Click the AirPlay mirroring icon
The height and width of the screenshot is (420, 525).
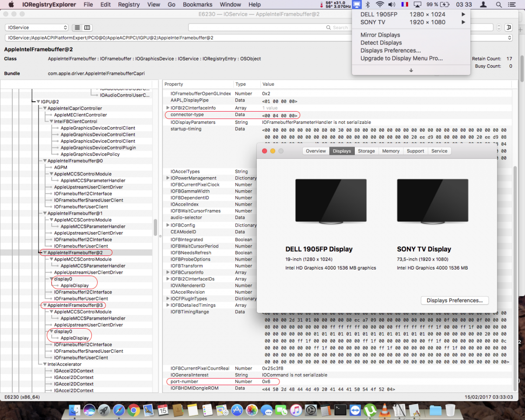click(x=417, y=5)
